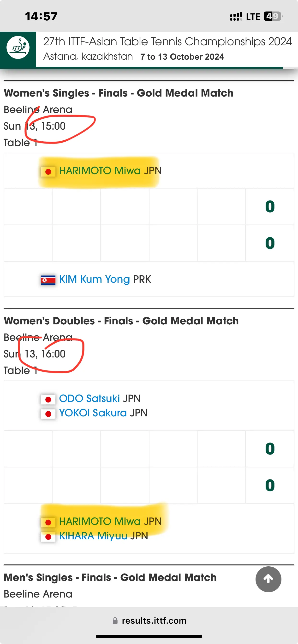Tap Japan flag next to KIHARA Miyuu
This screenshot has height=644, width=298.
coord(48,537)
